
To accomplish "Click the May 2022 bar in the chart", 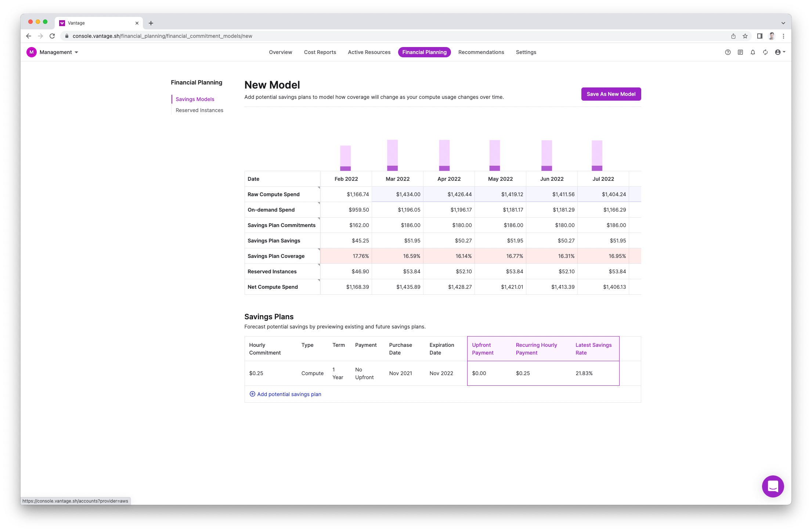I will [x=494, y=154].
